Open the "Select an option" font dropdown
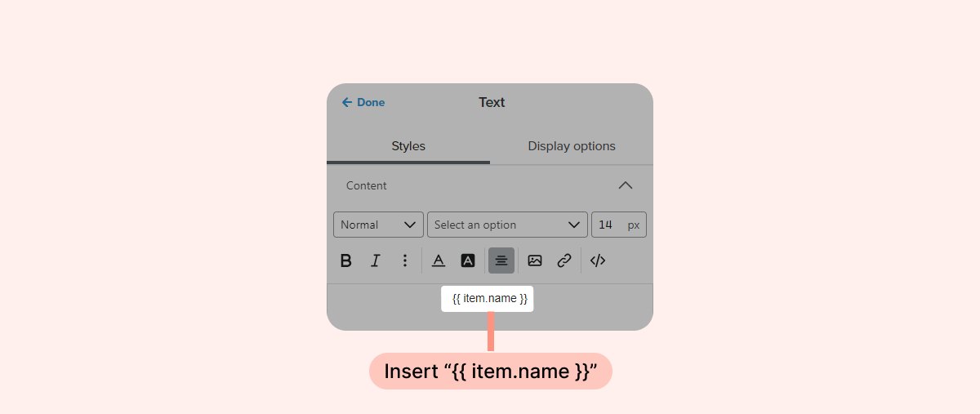Viewport: 980px width, 414px height. (x=507, y=225)
